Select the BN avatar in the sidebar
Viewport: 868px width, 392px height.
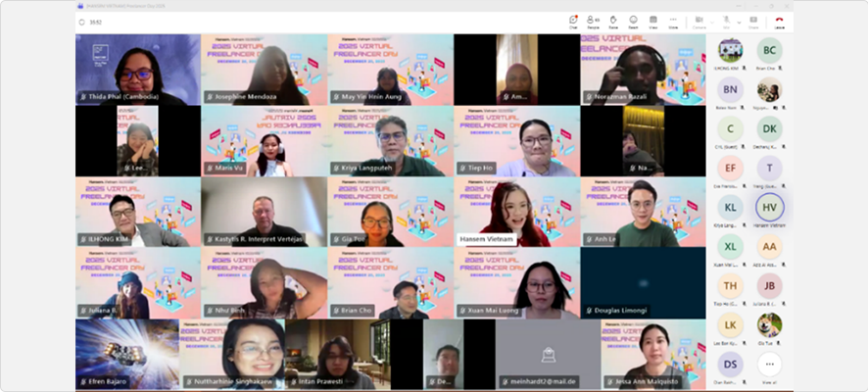pos(730,90)
